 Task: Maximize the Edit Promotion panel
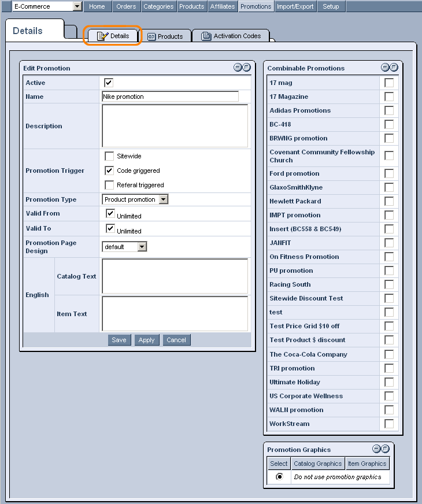246,67
